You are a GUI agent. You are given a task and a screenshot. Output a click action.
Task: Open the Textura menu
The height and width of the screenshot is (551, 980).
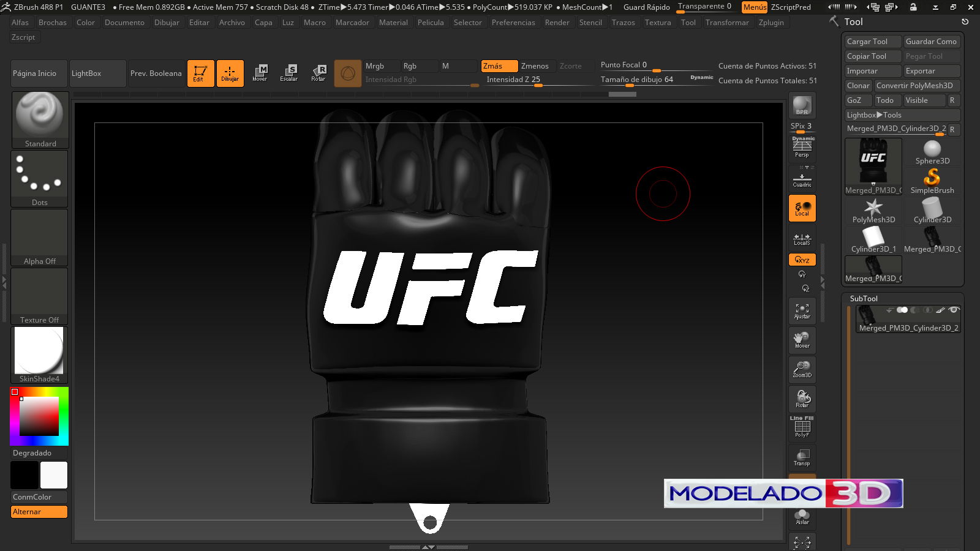click(x=658, y=23)
